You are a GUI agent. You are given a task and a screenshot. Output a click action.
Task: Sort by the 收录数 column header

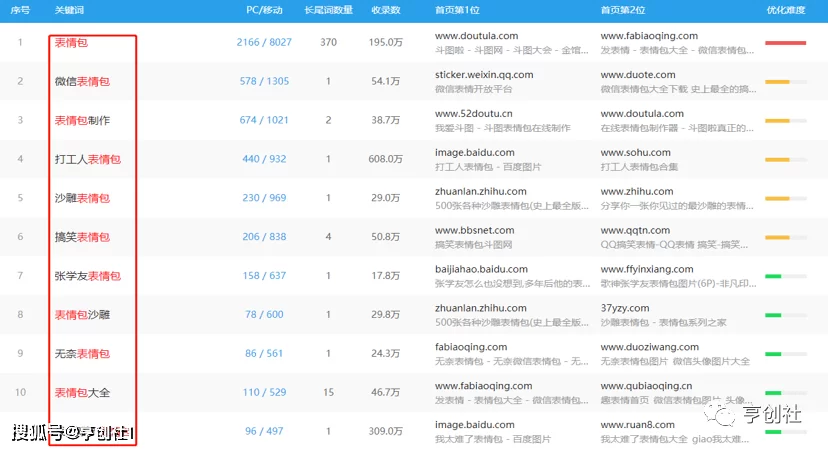(386, 9)
